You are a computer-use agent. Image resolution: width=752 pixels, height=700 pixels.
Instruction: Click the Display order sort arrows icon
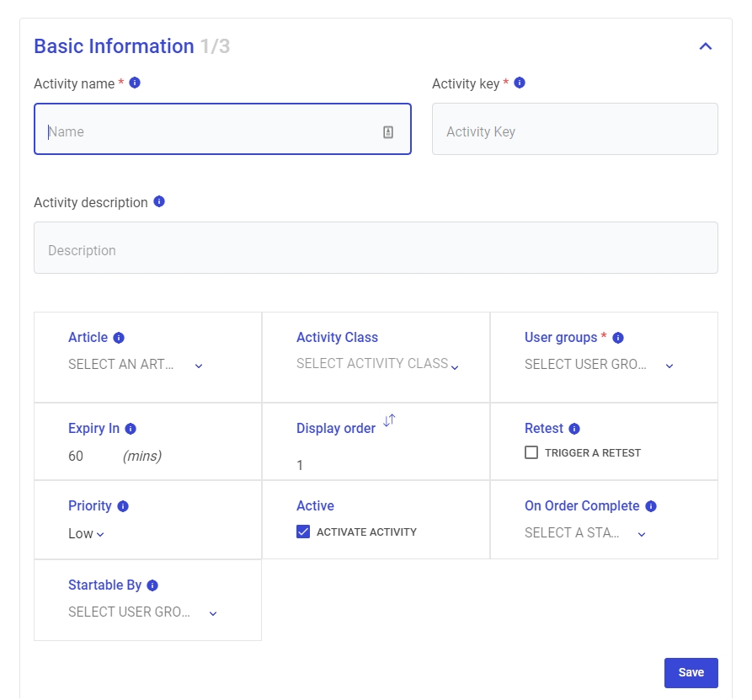point(388,421)
